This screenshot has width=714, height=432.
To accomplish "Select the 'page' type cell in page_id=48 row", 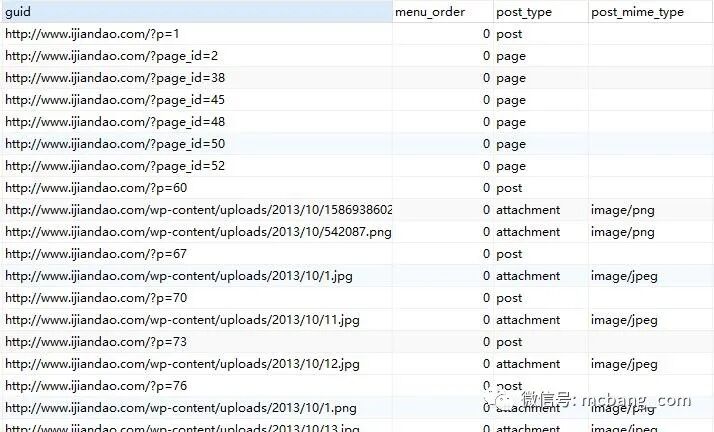I will pos(541,122).
